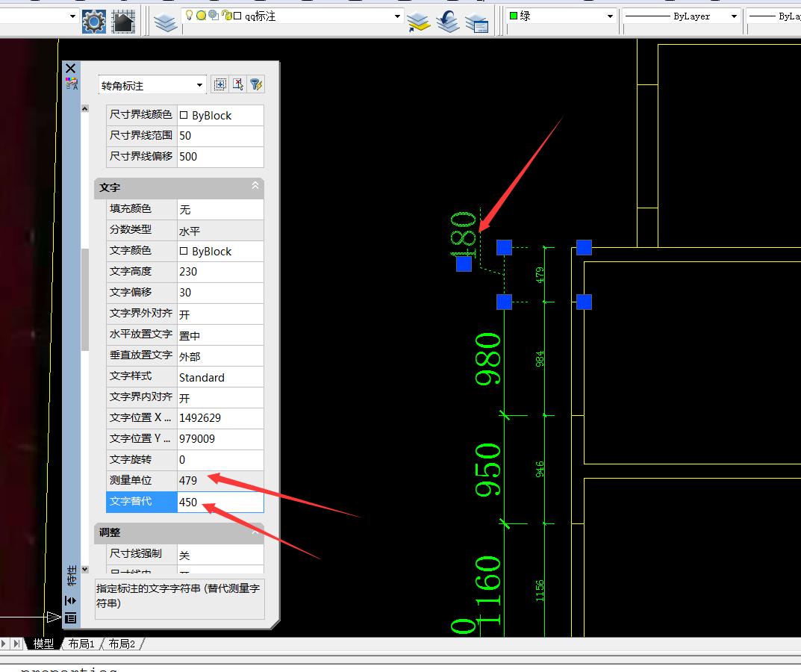This screenshot has width=801, height=672.
Task: Open the color dropdown showing 绿
Action: 610,16
